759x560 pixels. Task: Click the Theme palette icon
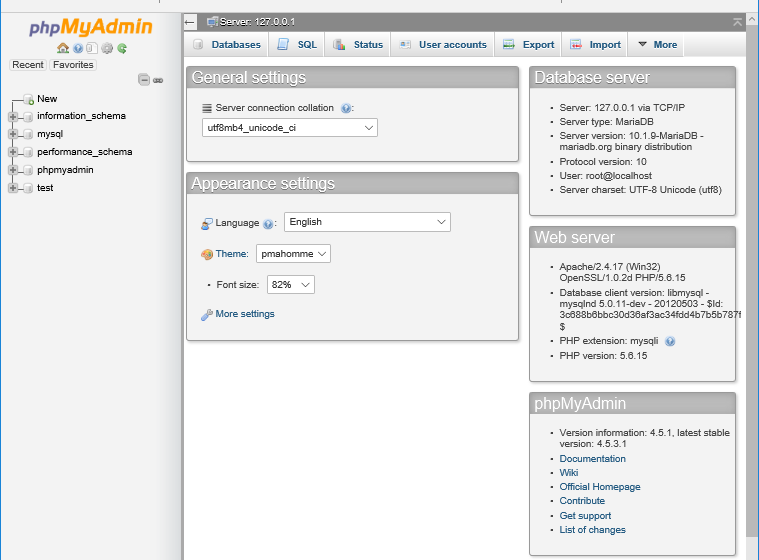(207, 255)
